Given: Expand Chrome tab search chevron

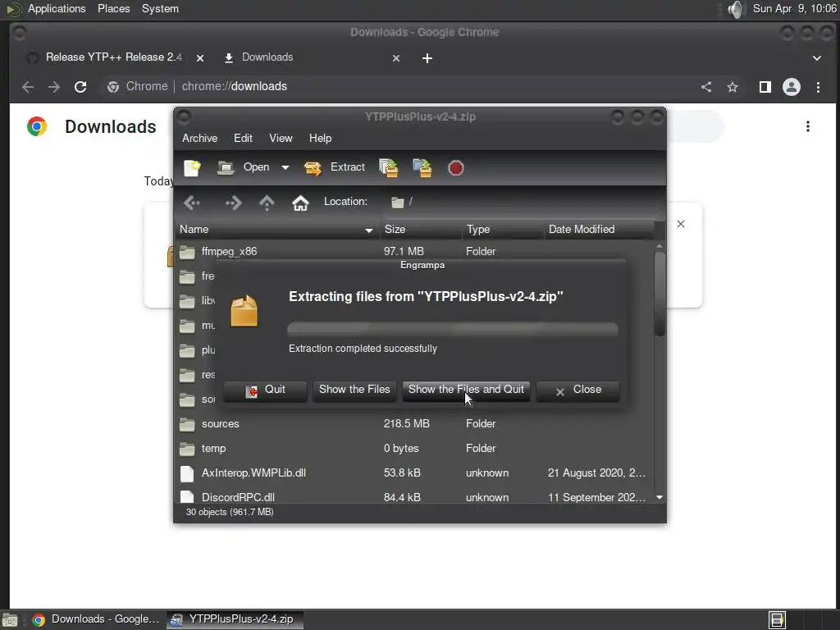Looking at the screenshot, I should pos(816,58).
